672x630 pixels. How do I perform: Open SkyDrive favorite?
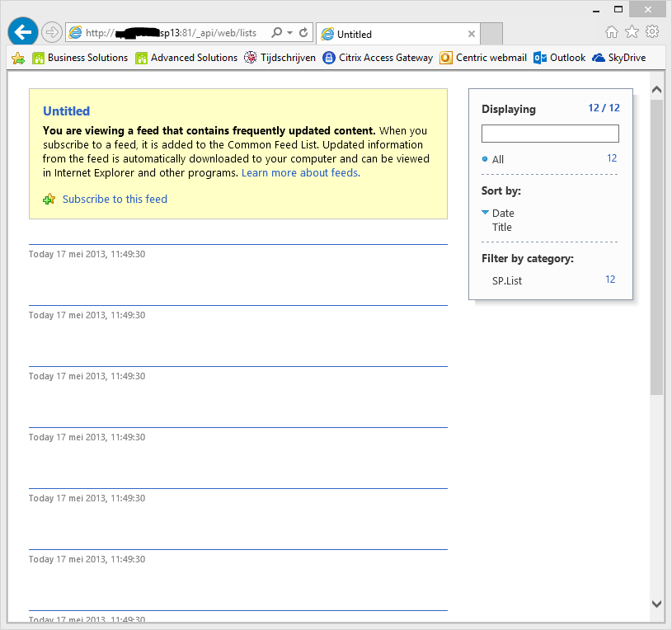coord(619,58)
